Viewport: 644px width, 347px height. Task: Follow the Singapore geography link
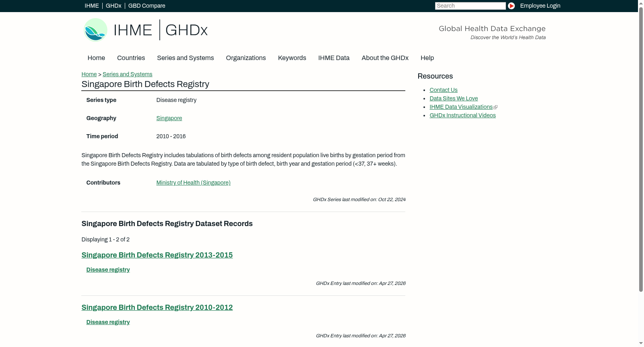(x=169, y=118)
